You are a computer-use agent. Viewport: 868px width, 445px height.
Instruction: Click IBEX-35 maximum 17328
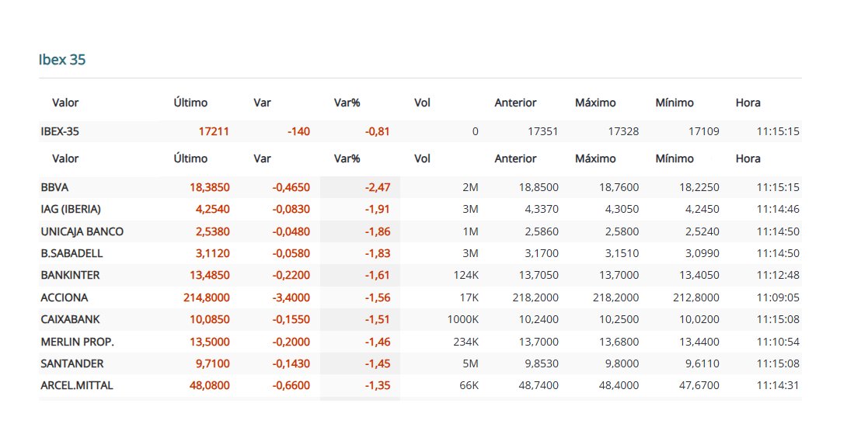click(623, 131)
